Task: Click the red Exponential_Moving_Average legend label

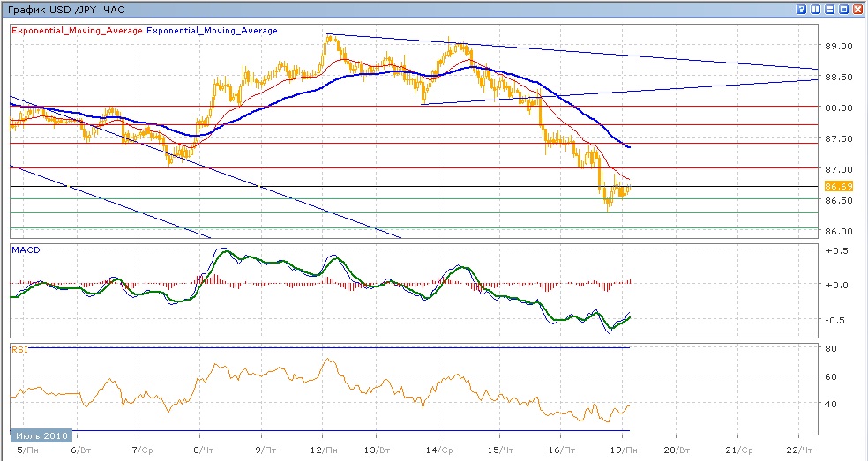Action: tap(76, 31)
